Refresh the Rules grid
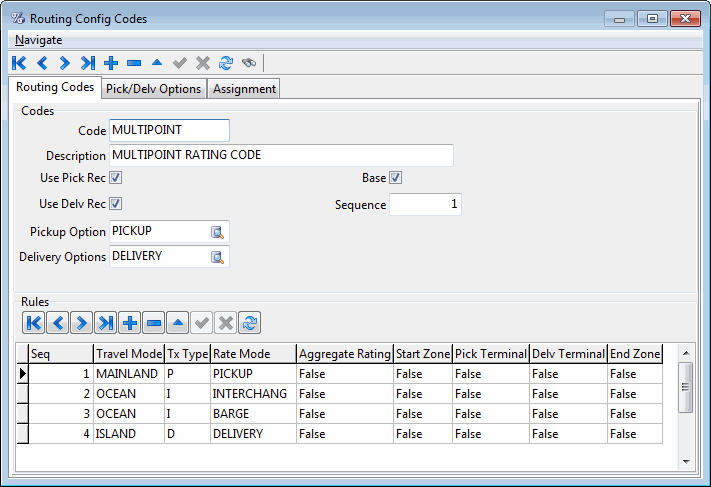The image size is (711, 487). click(x=249, y=322)
